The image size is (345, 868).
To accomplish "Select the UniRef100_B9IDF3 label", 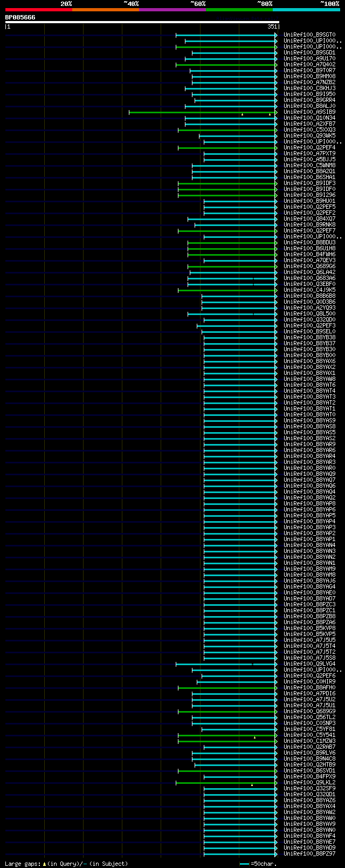I will [x=309, y=183].
